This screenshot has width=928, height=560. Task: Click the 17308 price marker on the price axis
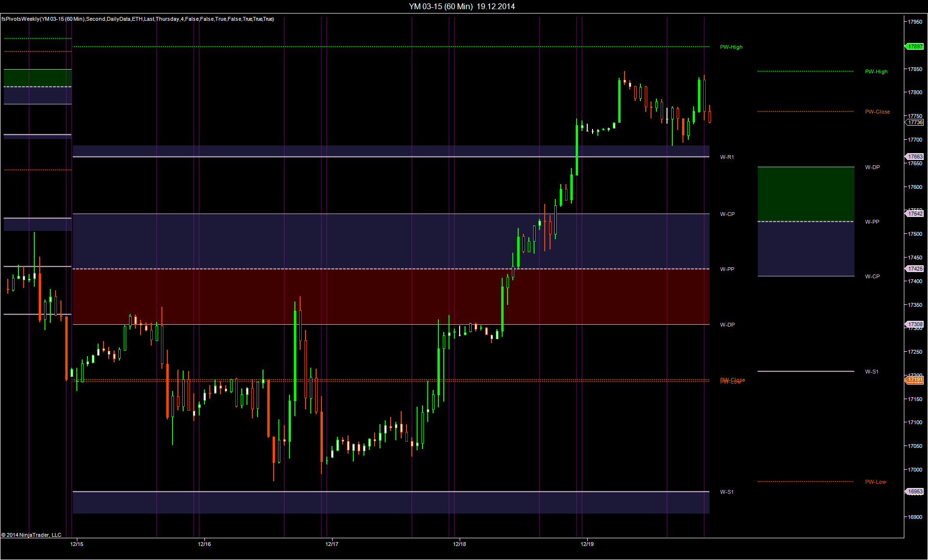[x=915, y=324]
